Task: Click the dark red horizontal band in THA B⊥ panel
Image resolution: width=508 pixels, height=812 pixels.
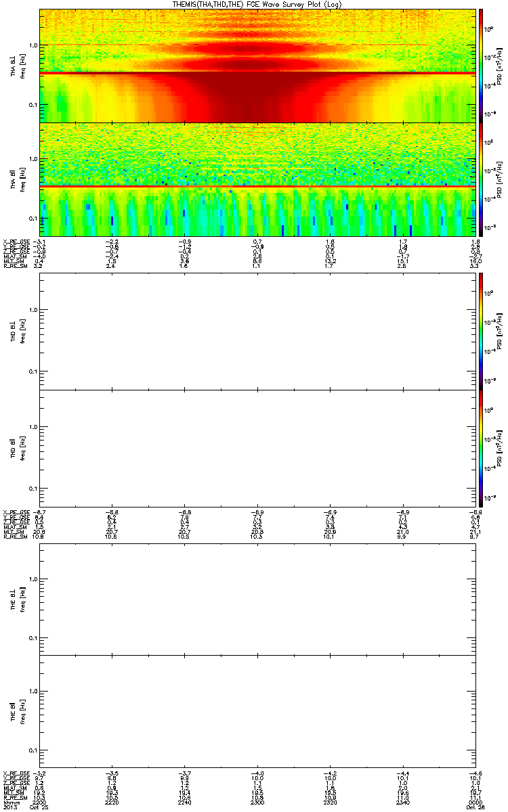Action: coord(256,72)
